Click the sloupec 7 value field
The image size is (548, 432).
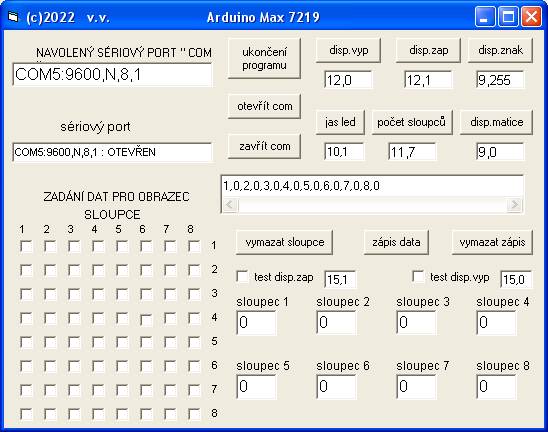416,387
